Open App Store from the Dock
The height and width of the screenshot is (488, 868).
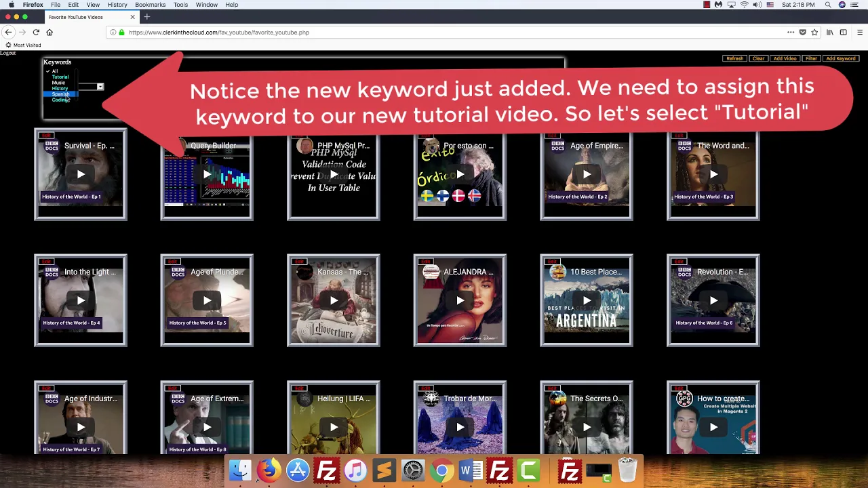point(298,470)
